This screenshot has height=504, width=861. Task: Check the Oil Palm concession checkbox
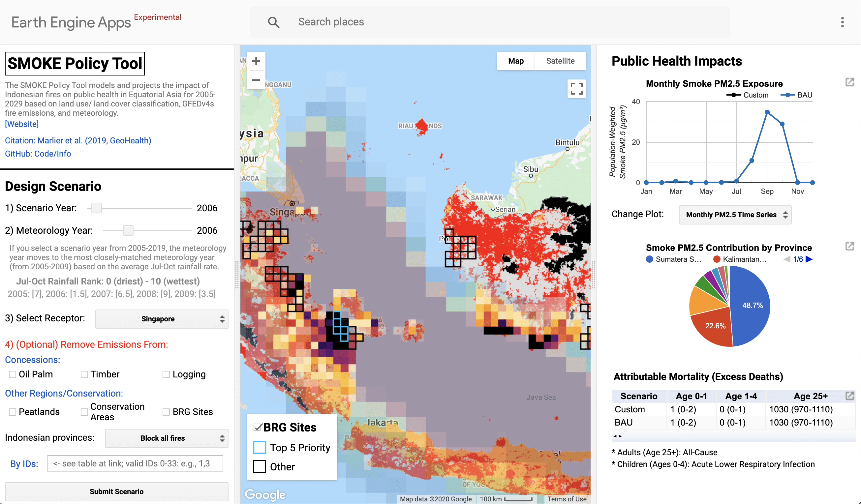13,374
